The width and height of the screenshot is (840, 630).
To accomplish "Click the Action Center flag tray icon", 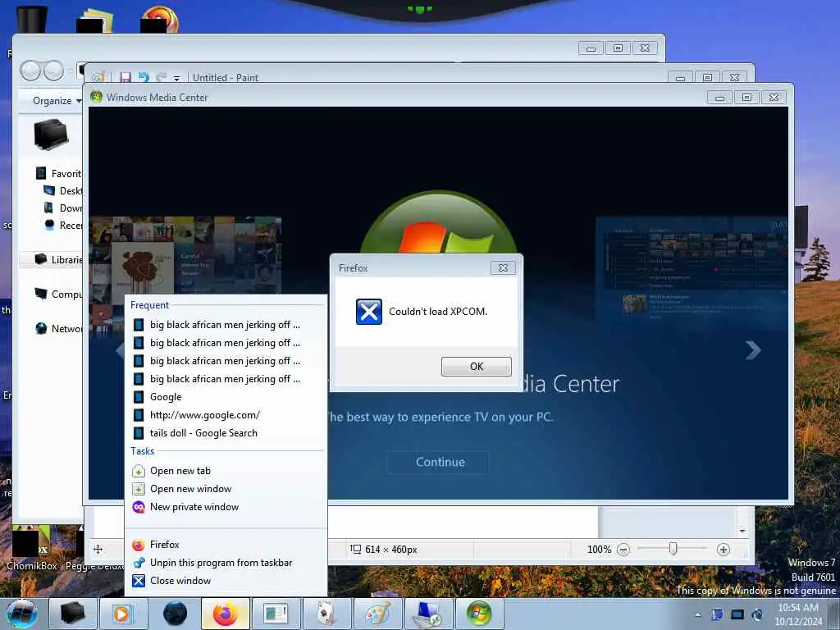I will [x=717, y=614].
